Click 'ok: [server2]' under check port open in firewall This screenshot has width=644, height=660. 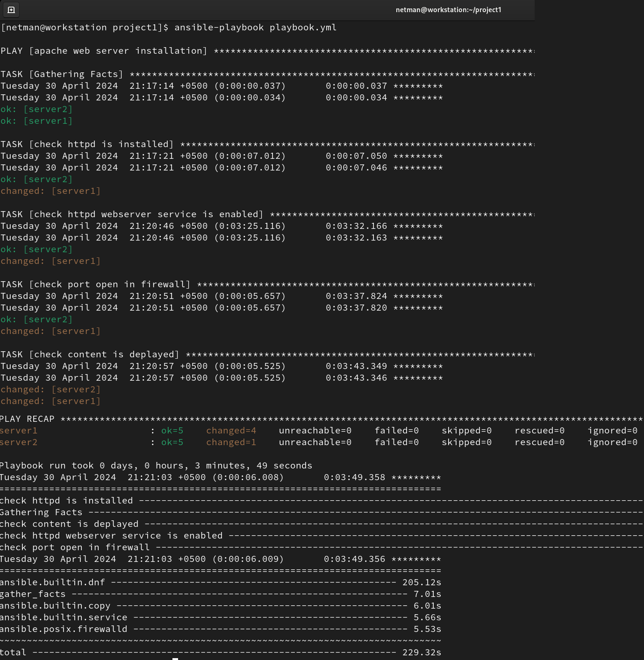(36, 319)
